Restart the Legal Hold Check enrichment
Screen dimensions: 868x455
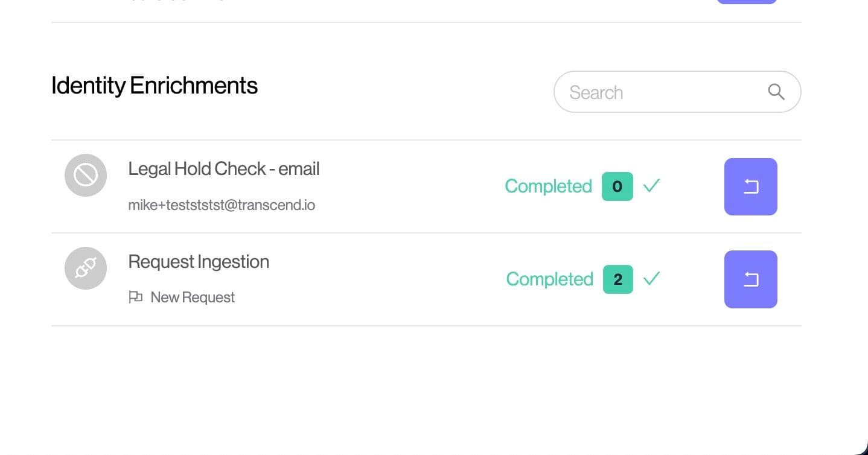coord(750,186)
